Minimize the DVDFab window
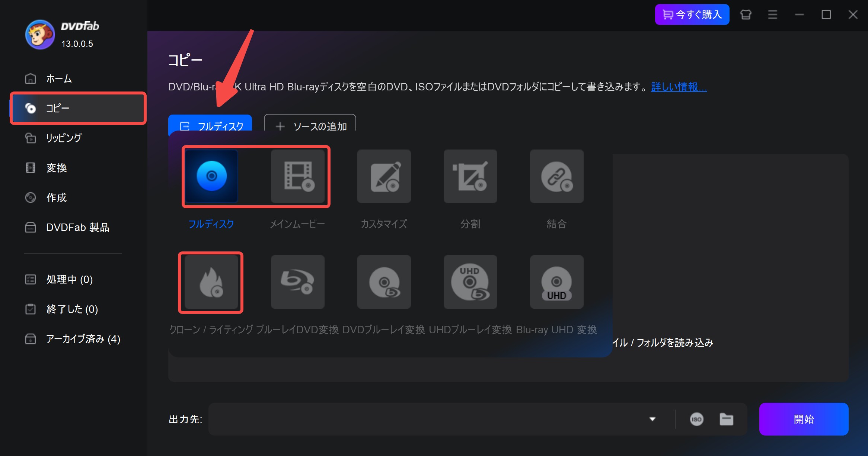The width and height of the screenshot is (868, 456). click(x=800, y=15)
